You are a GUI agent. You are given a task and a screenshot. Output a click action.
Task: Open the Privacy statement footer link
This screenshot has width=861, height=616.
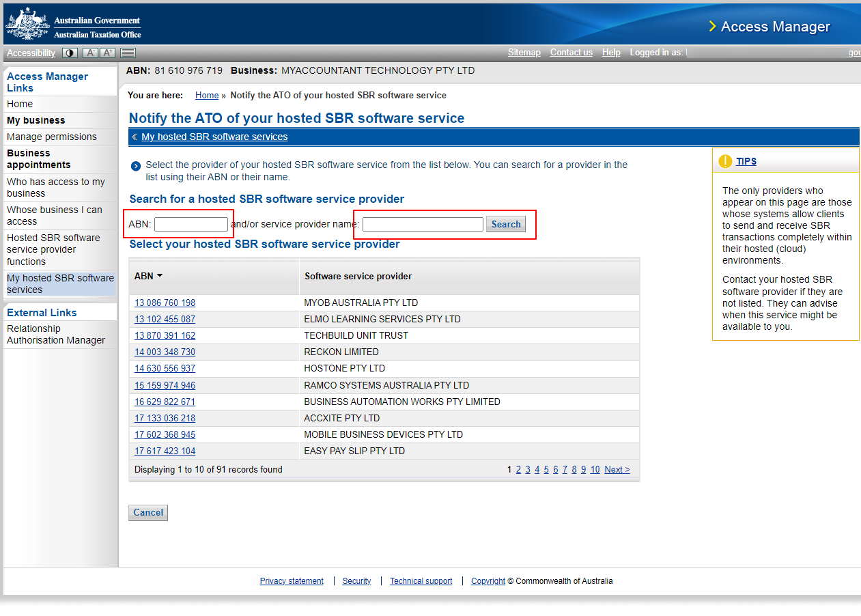pyautogui.click(x=292, y=581)
